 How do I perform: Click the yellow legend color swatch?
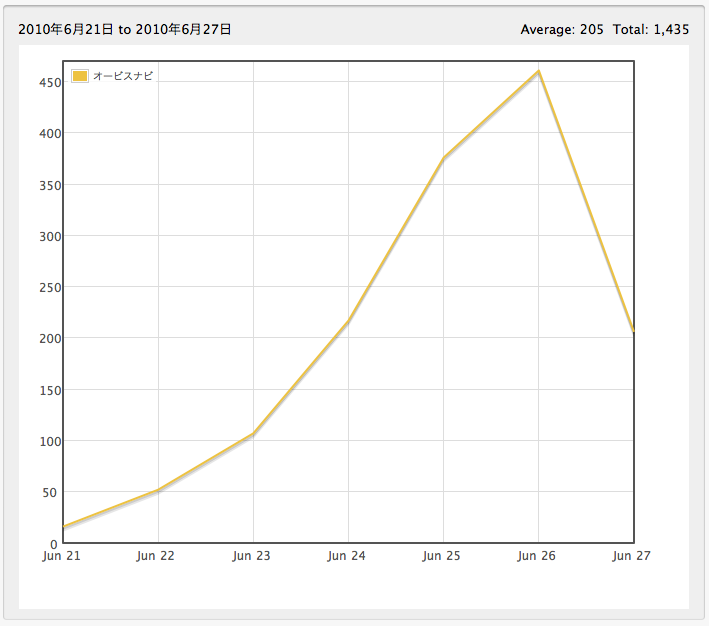click(80, 77)
